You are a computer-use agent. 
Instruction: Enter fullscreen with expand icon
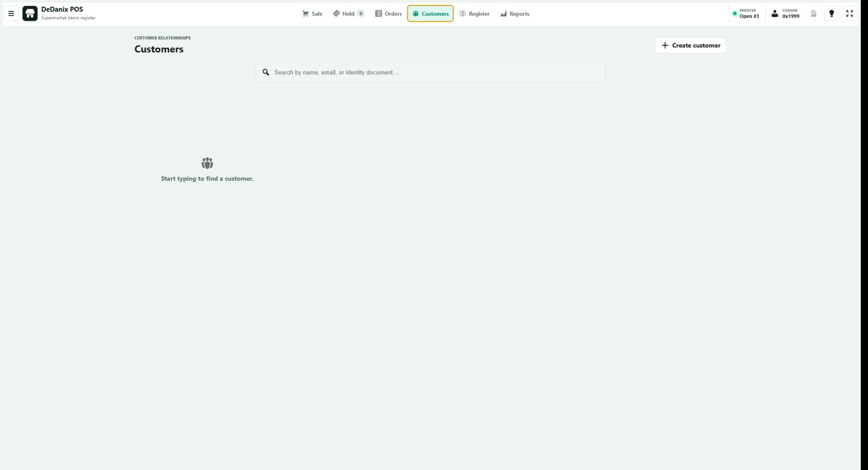(850, 14)
